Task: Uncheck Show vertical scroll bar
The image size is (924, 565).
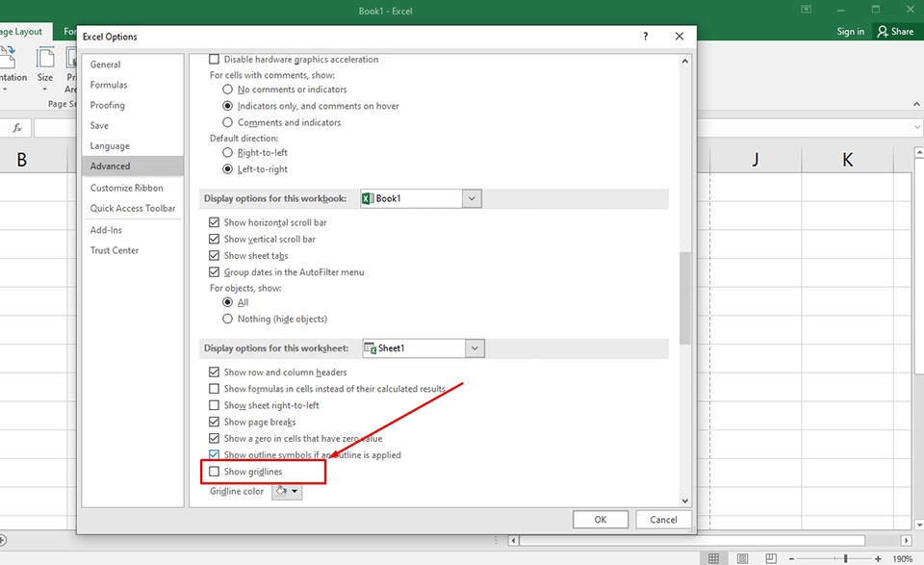Action: click(x=214, y=240)
